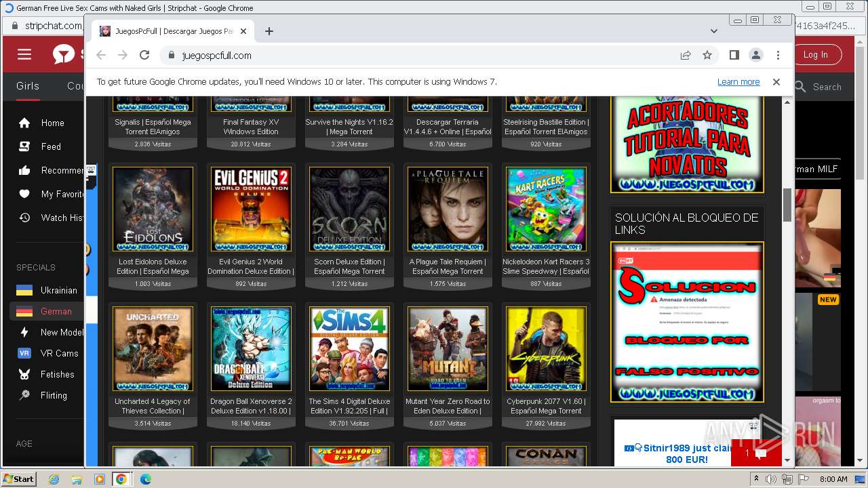This screenshot has height=488, width=868.
Task: Share this page icon in address bar
Action: pos(686,56)
